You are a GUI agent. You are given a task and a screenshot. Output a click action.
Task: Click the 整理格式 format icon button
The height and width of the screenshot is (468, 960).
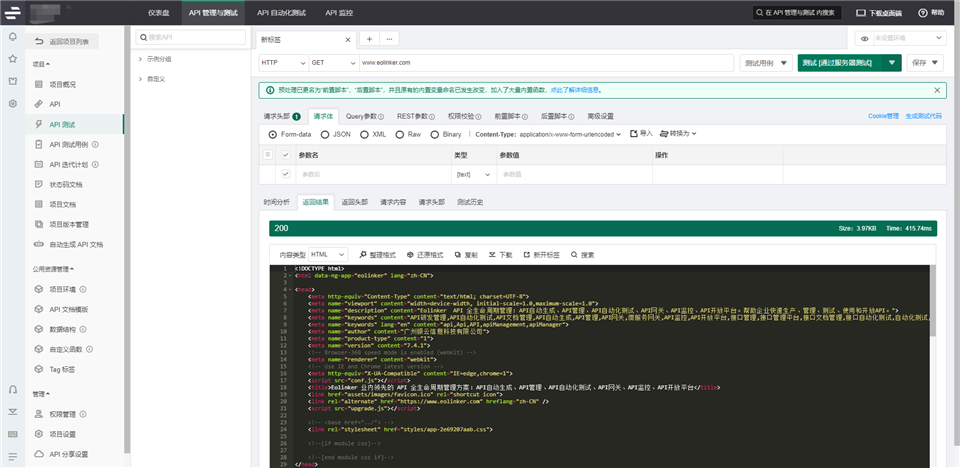click(377, 255)
